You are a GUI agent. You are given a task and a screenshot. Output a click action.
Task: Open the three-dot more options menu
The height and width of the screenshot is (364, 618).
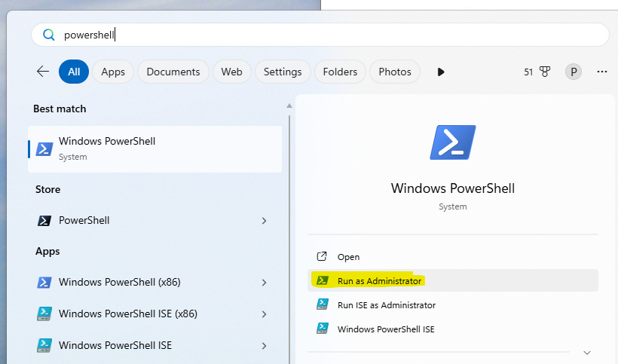coord(602,72)
